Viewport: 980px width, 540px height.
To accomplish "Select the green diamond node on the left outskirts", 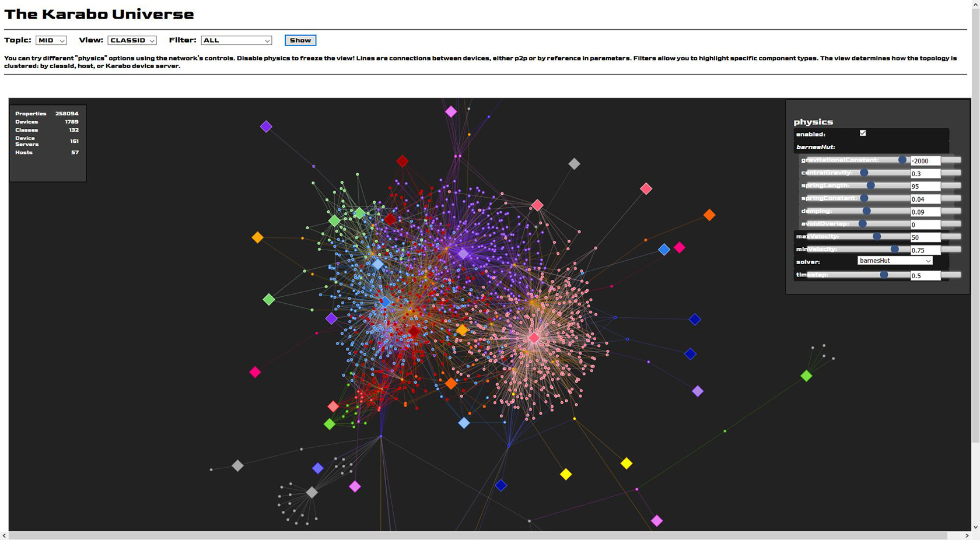I will coord(269,300).
